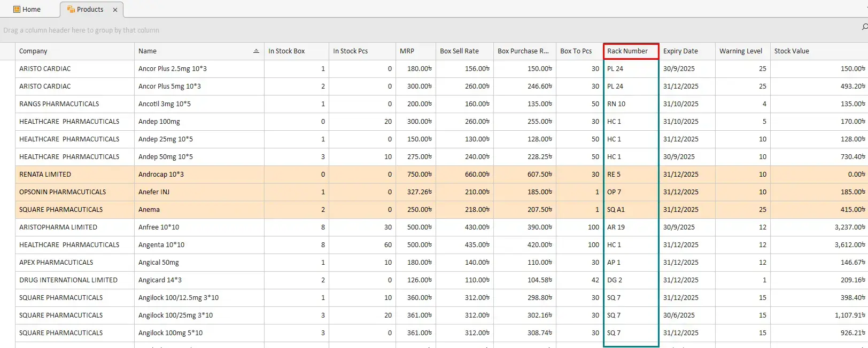The height and width of the screenshot is (348, 868).
Task: Click the AR 19 rack number cell
Action: (x=631, y=227)
